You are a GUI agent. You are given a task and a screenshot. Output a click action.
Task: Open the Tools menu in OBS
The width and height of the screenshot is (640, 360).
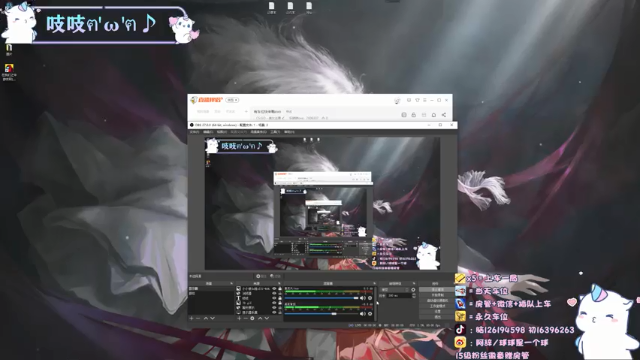[275, 132]
